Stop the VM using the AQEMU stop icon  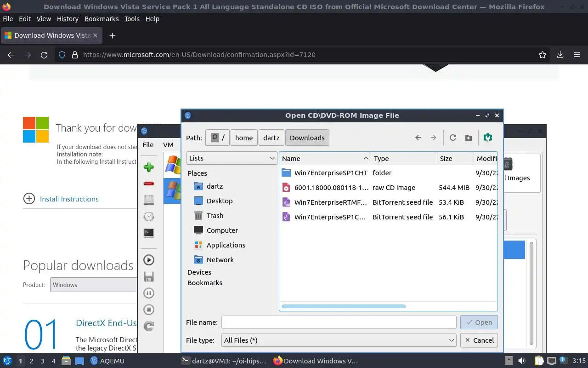pyautogui.click(x=148, y=310)
